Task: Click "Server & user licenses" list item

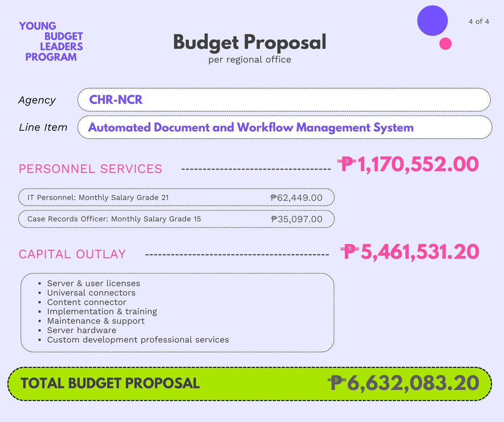Action: tap(94, 283)
